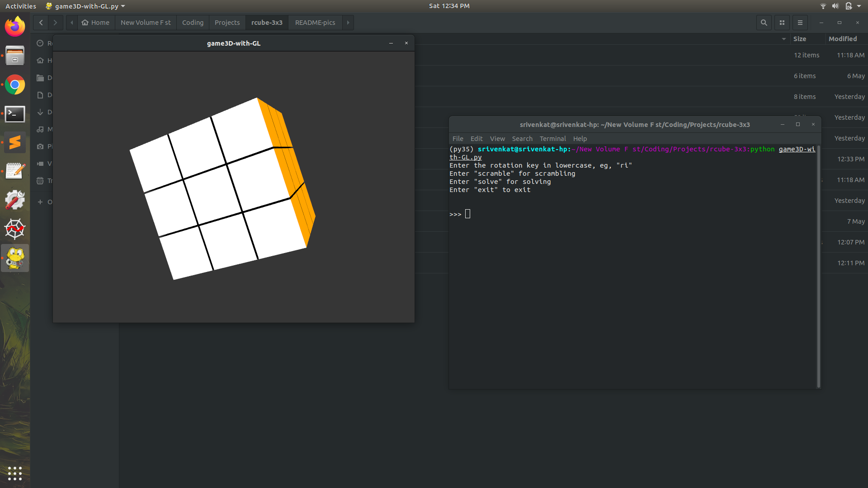Image resolution: width=868 pixels, height=488 pixels.
Task: Expand the game3D-with-GL.py app menu
Action: tap(86, 6)
